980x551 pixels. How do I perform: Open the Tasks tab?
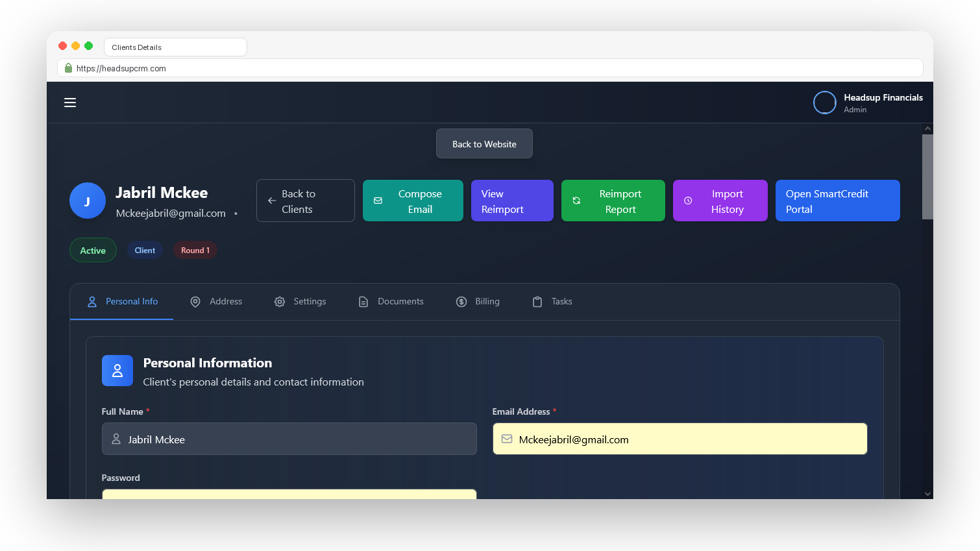tap(552, 302)
